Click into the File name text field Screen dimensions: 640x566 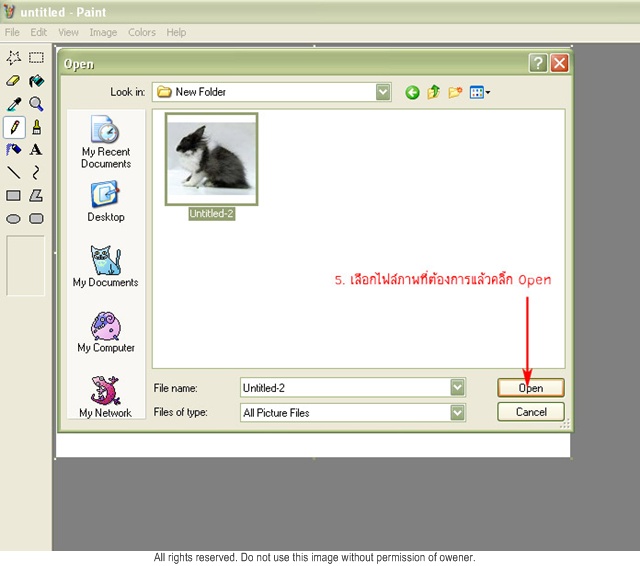pos(345,388)
